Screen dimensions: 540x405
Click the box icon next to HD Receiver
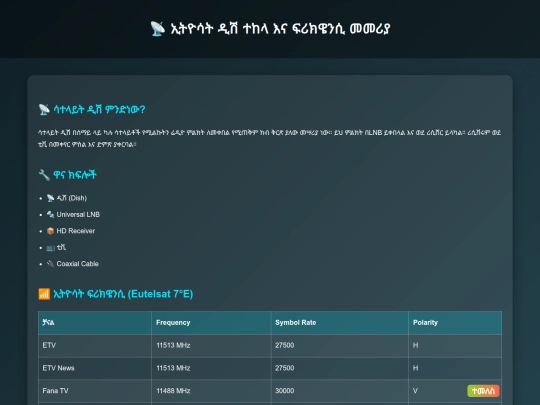click(x=50, y=231)
